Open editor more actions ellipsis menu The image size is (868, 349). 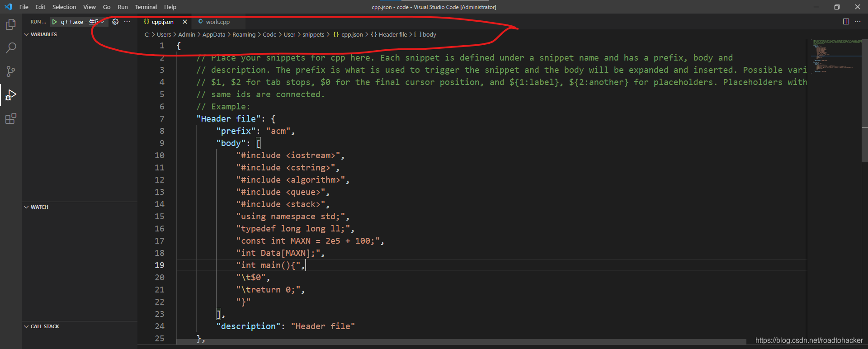[x=858, y=22]
